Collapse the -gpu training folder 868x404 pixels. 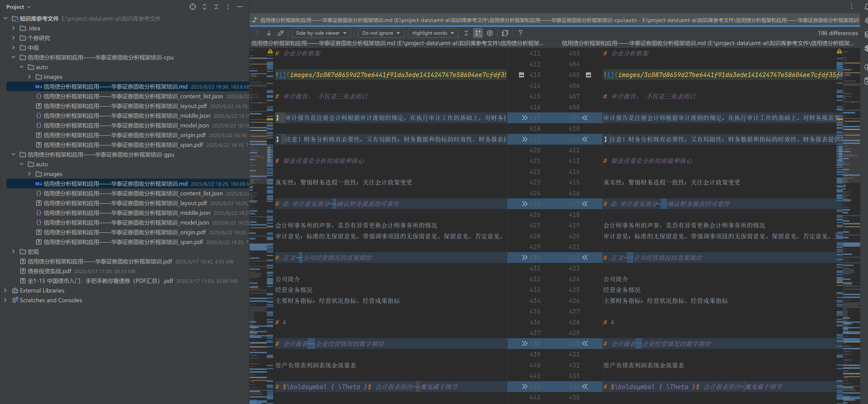(x=13, y=155)
